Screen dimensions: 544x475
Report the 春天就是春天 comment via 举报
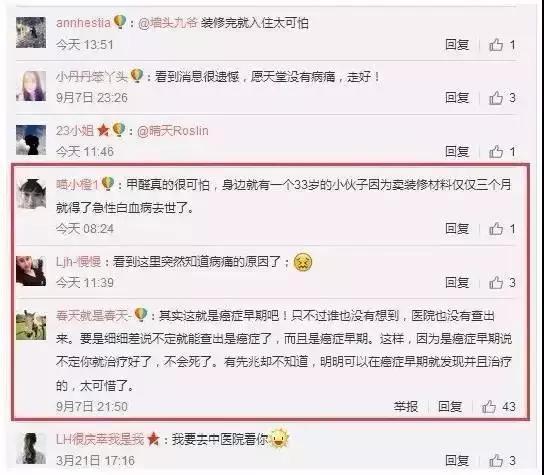pos(405,406)
